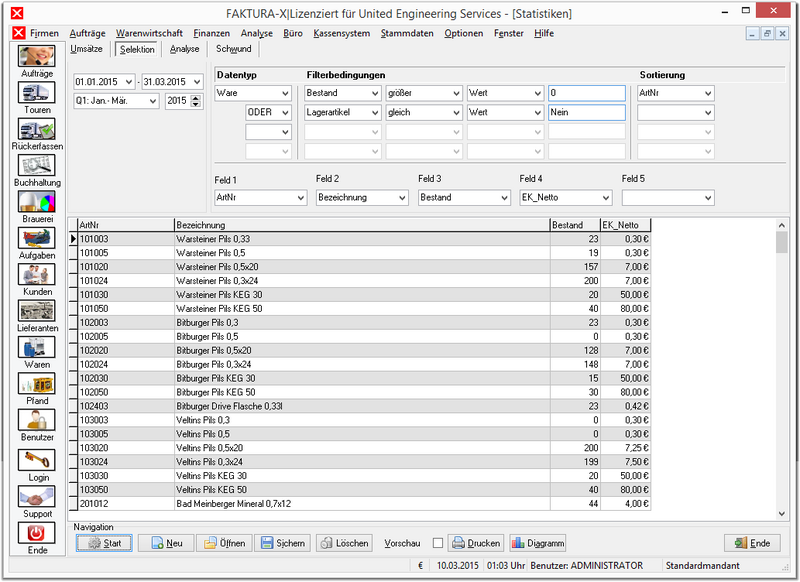Click the Sichern button
This screenshot has height=582, width=800.
click(283, 543)
